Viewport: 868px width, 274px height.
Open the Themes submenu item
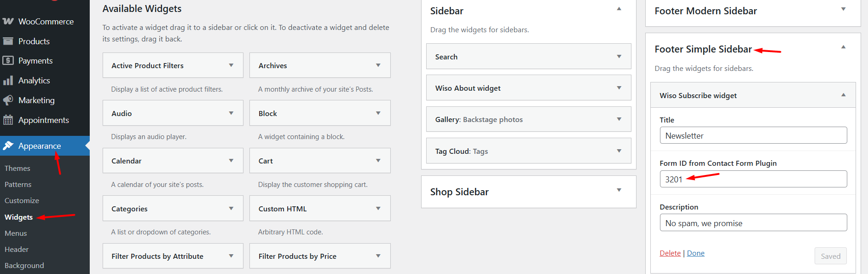[17, 169]
